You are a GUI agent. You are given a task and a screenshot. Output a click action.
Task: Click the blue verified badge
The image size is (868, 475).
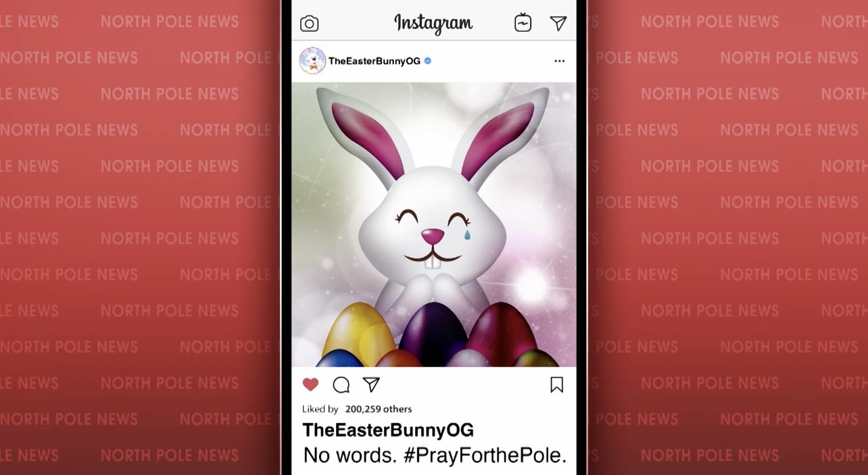click(428, 61)
